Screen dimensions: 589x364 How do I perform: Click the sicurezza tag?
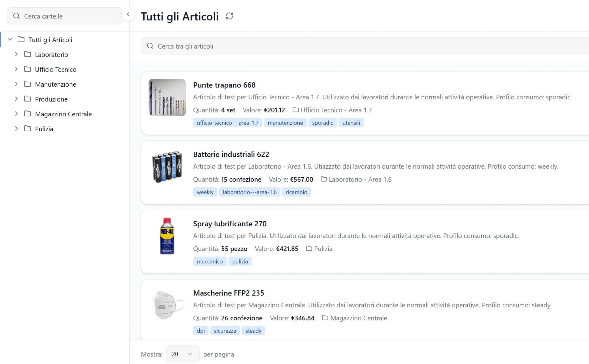click(x=225, y=331)
